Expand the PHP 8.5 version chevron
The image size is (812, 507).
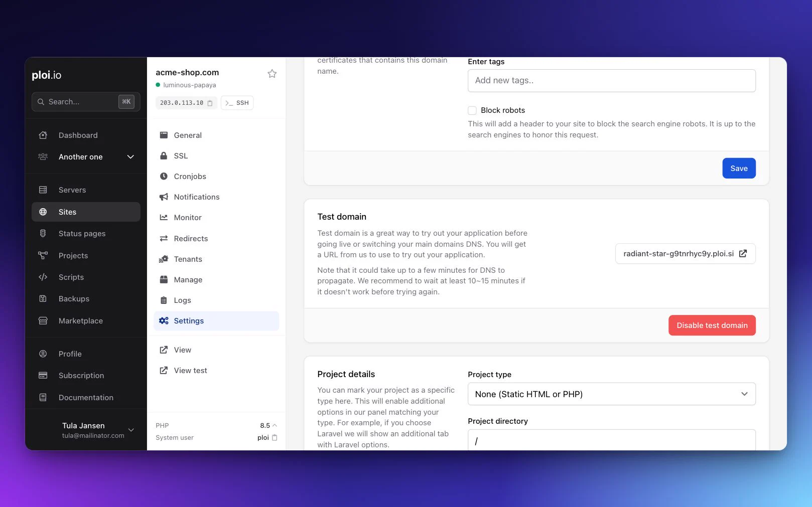(x=275, y=425)
